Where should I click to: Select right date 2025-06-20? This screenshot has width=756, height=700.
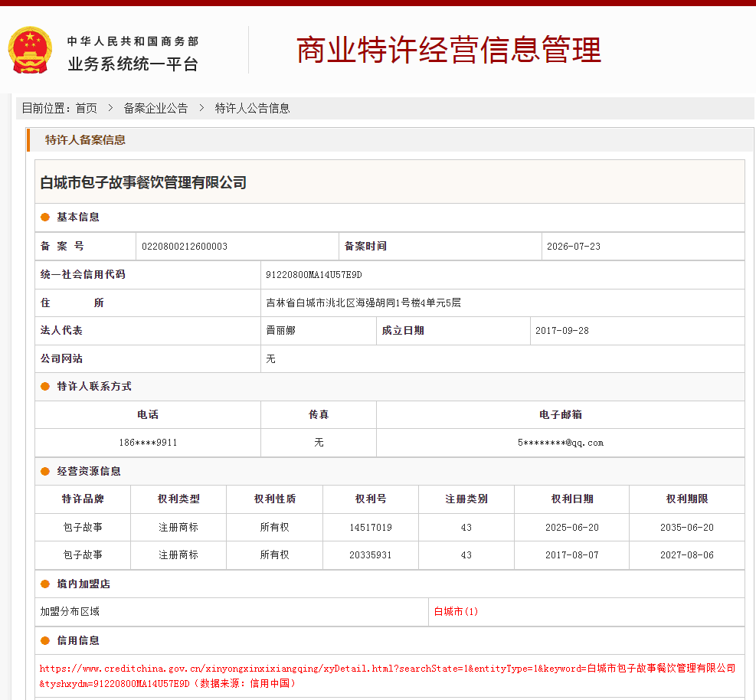572,528
